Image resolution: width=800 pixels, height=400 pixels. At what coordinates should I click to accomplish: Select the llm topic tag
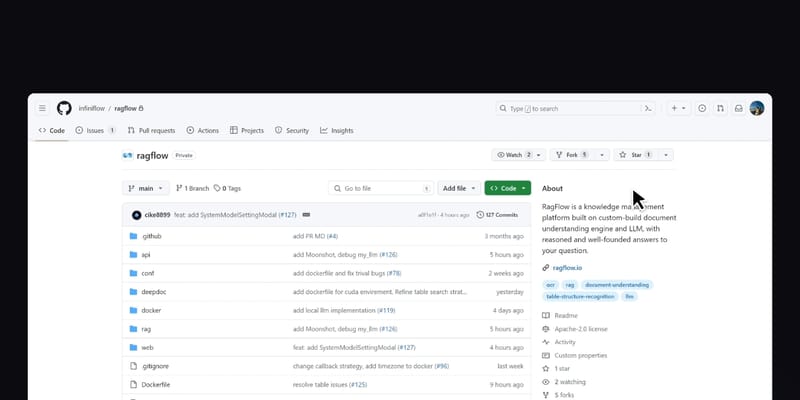pos(630,296)
